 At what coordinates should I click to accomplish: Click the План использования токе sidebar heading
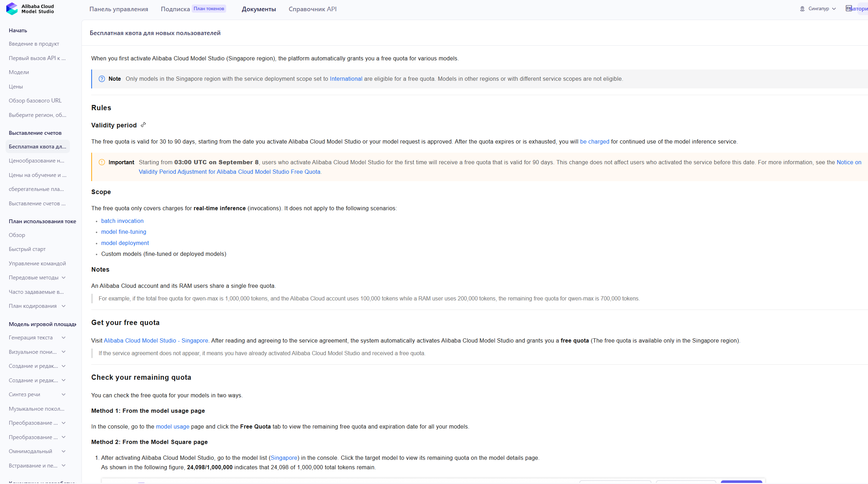pyautogui.click(x=42, y=221)
